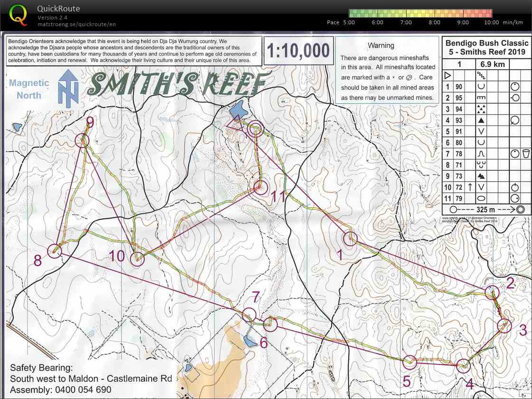Click the Magnetic North arrow symbol
Viewport: 532px width, 399px height.
[68, 88]
